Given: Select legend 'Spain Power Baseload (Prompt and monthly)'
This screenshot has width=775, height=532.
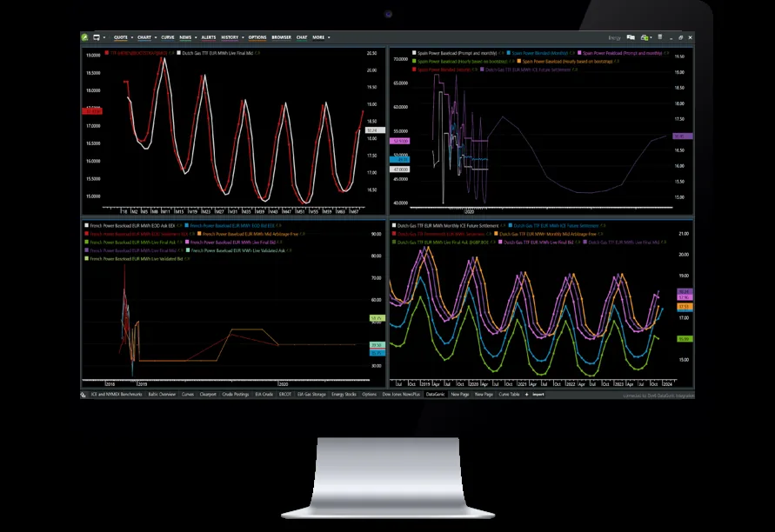Looking at the screenshot, I should (458, 53).
